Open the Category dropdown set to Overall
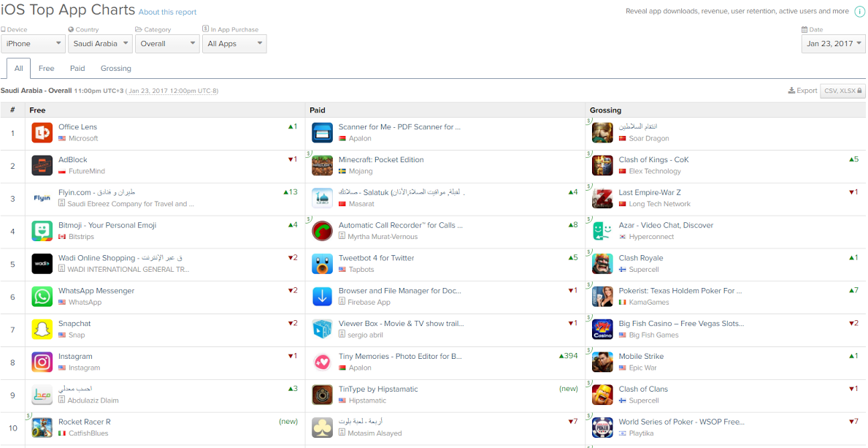Image resolution: width=868 pixels, height=448 pixels. point(167,44)
